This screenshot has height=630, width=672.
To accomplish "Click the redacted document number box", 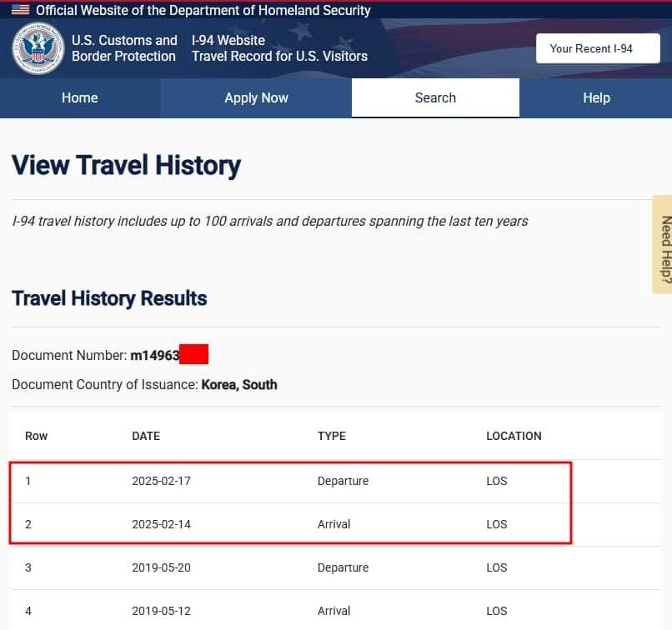I will click(x=193, y=355).
